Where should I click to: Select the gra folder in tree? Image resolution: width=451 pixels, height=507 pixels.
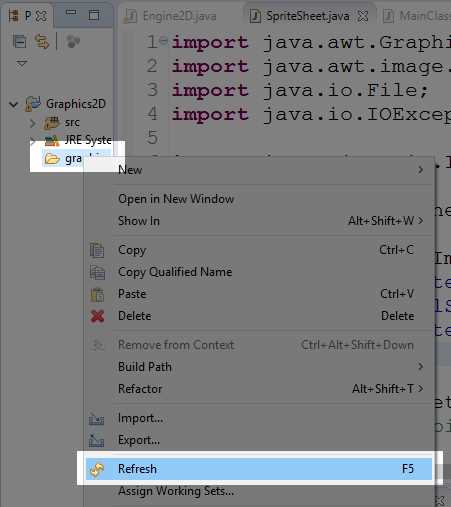73,159
